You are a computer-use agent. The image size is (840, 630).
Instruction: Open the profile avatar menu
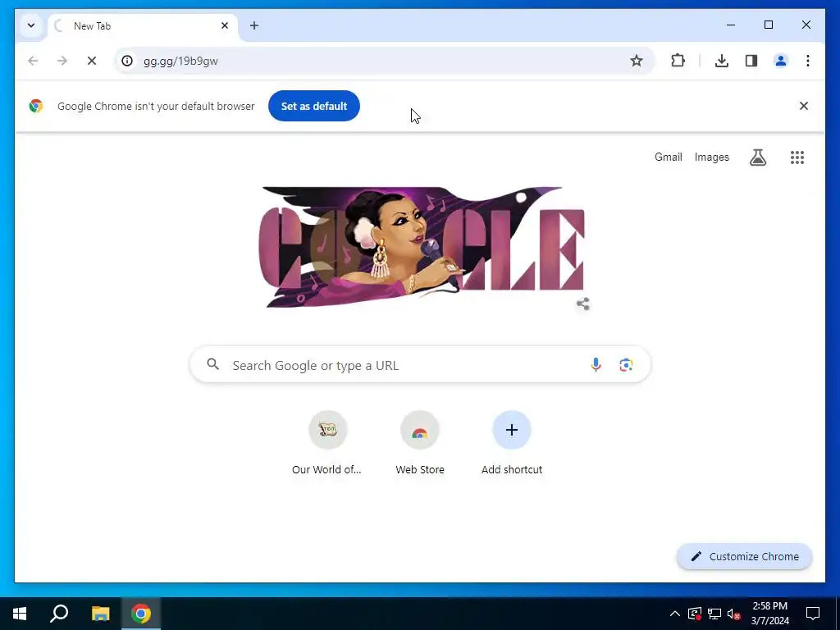point(781,61)
